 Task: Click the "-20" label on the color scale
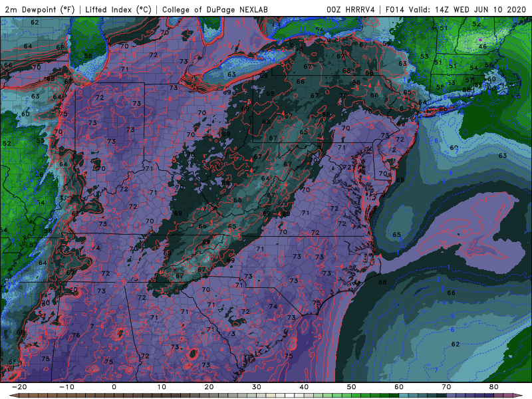point(19,387)
